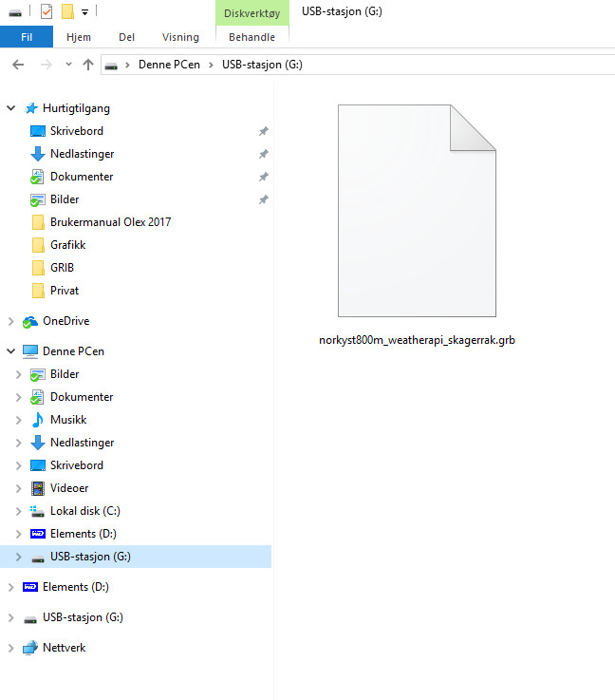Click the WD icon of Elements (D:) under Denne PCen

tap(37, 534)
